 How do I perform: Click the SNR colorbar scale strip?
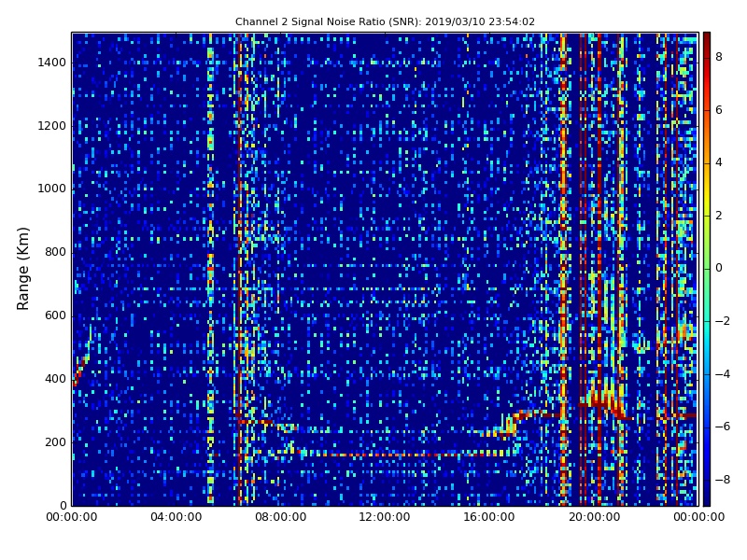707,269
